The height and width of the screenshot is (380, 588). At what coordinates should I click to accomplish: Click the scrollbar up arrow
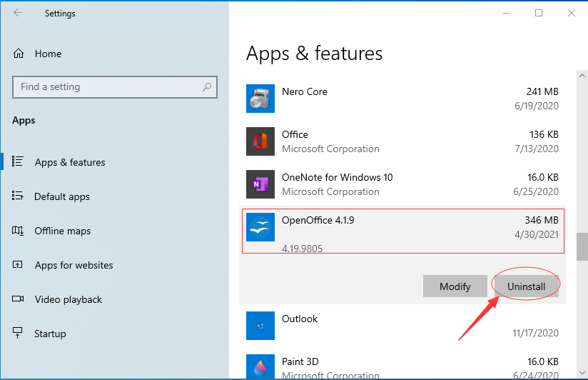coord(582,76)
